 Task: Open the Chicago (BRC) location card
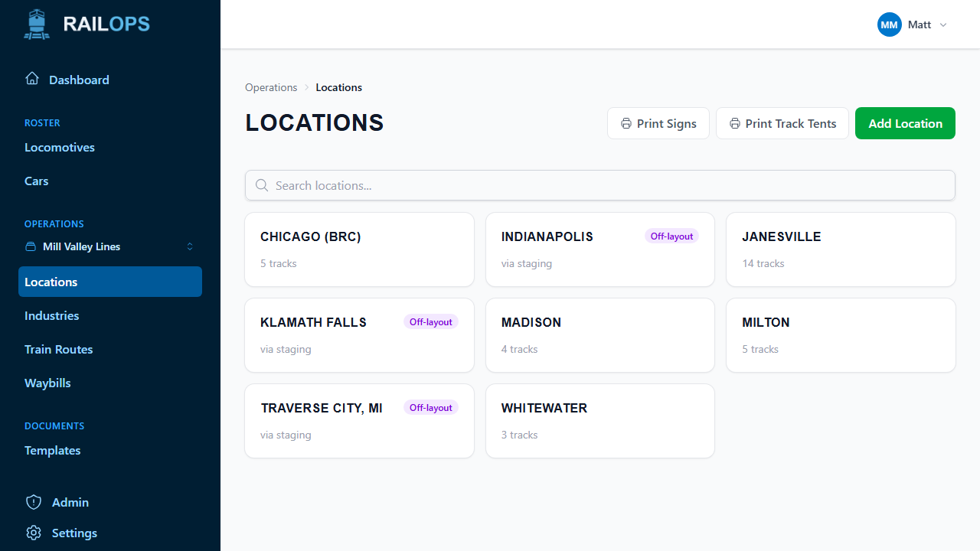pos(359,249)
